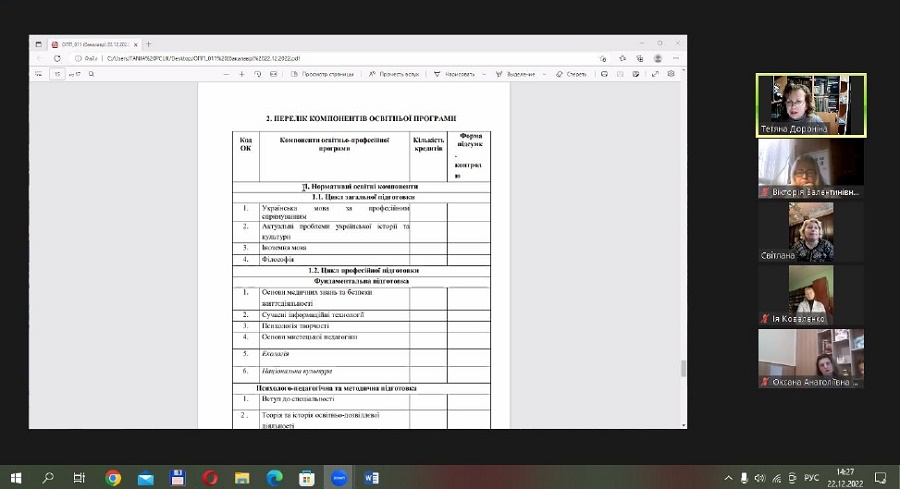
Task: Open a new browser tab
Action: click(148, 44)
